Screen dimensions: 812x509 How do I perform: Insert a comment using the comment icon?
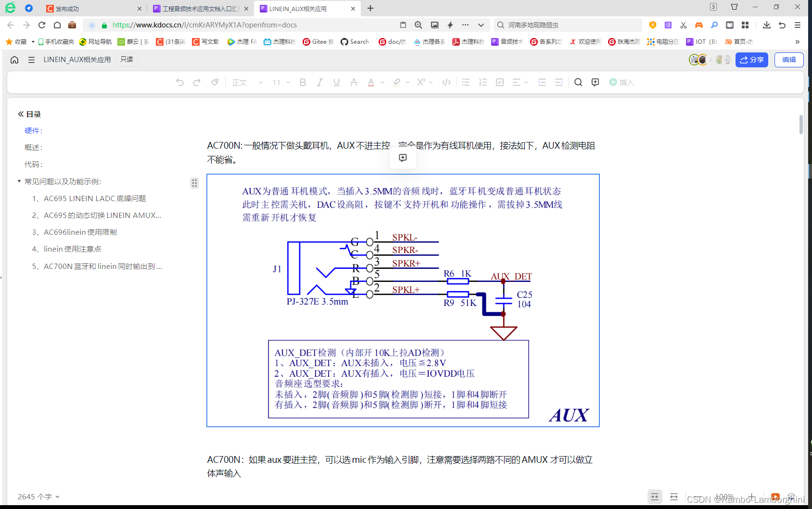pyautogui.click(x=595, y=82)
